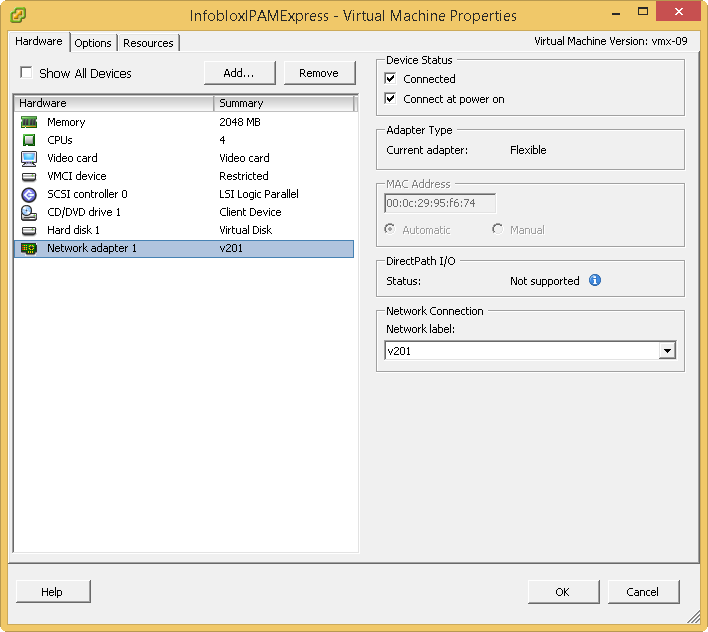Uncheck Connect at power on
The width and height of the screenshot is (708, 632).
click(391, 98)
